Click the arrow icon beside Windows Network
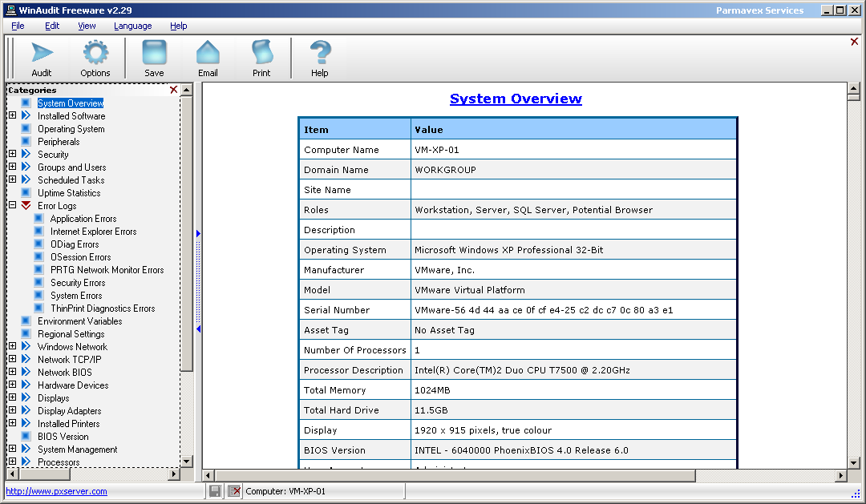The width and height of the screenshot is (866, 504). pos(26,346)
